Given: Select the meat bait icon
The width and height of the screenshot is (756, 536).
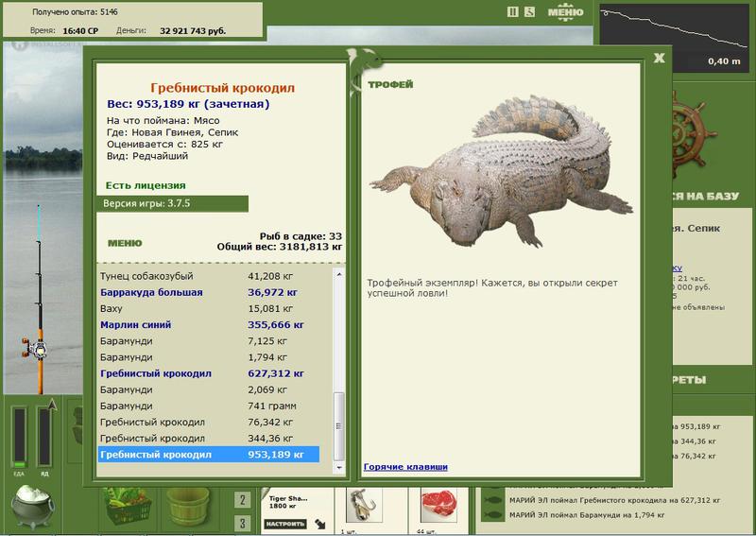Looking at the screenshot, I should pyautogui.click(x=438, y=505).
